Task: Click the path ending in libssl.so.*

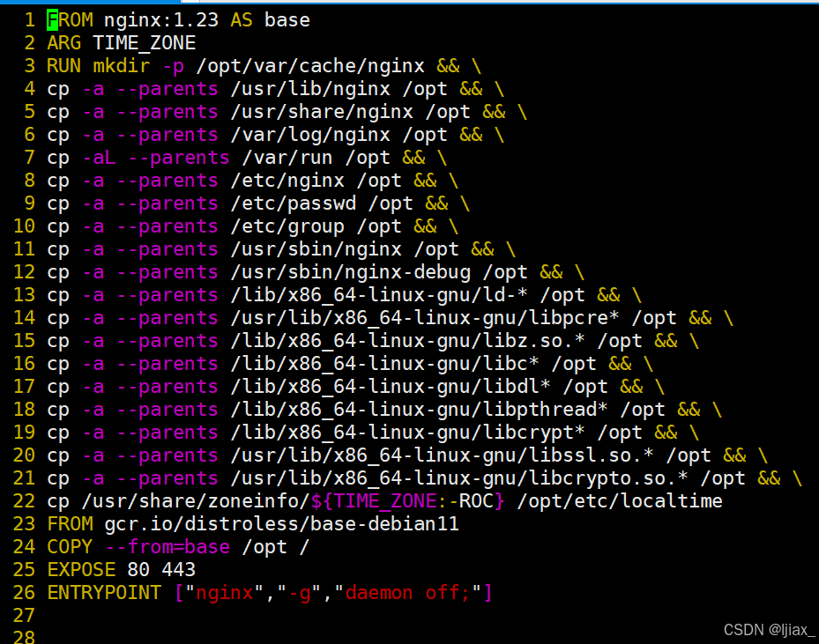Action: point(442,456)
